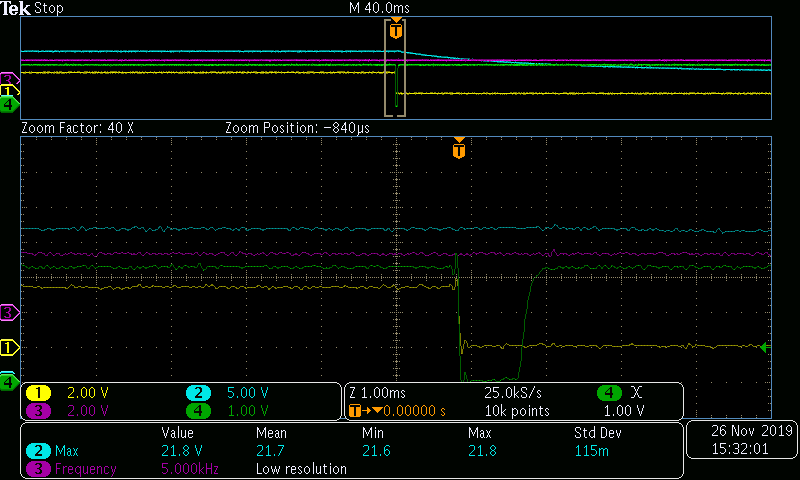Select the yellow channel 1 marker beside zoomed graticule

[9, 347]
